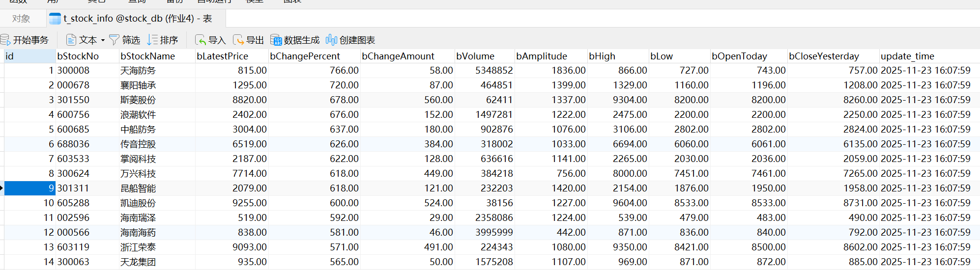Select the 天海防务 stock name cell
This screenshot has width=980, height=270.
pos(138,70)
